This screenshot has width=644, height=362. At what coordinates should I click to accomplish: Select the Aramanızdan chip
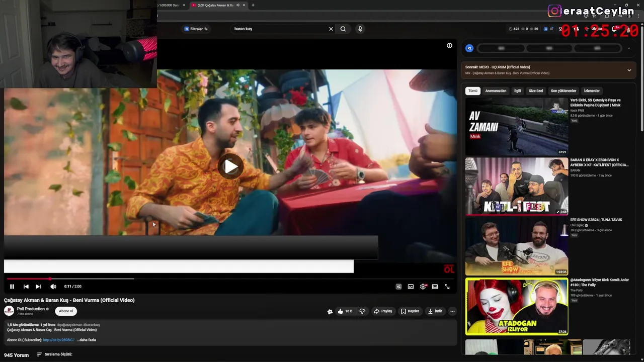[496, 91]
